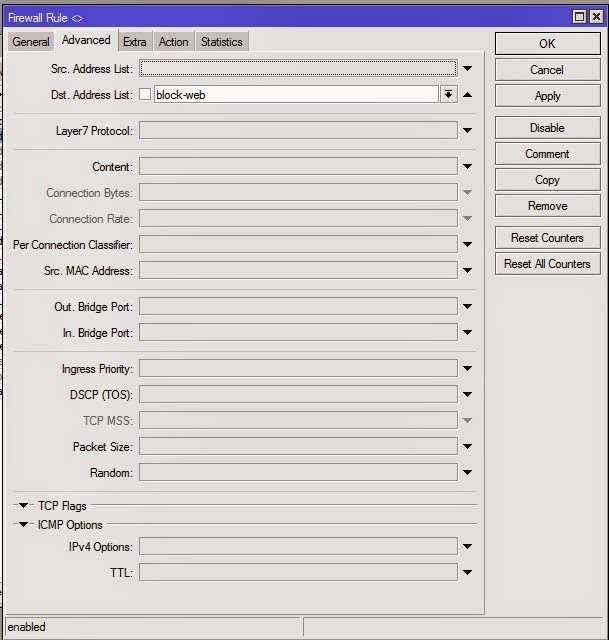The image size is (609, 640).
Task: Close the Firewall Rule window
Action: 596,17
